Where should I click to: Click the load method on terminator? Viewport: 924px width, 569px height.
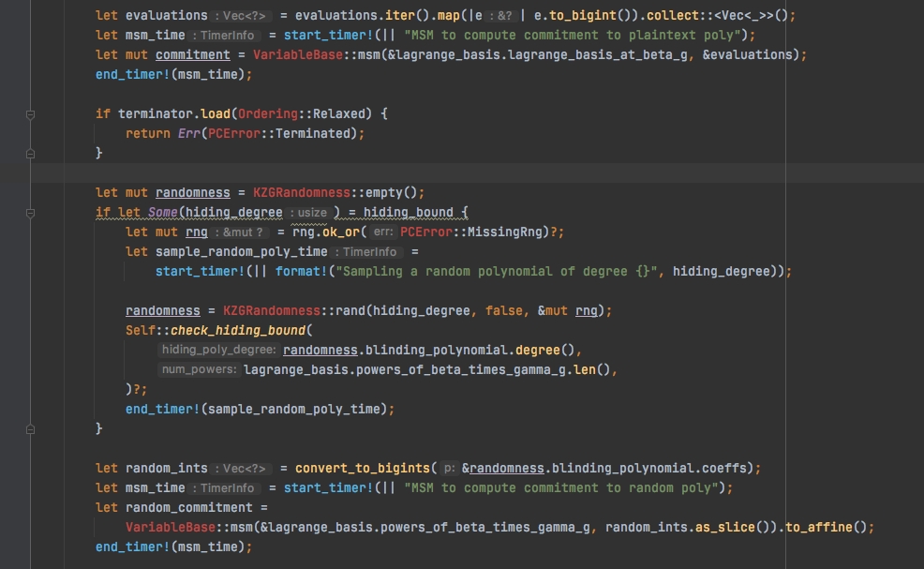pyautogui.click(x=216, y=113)
